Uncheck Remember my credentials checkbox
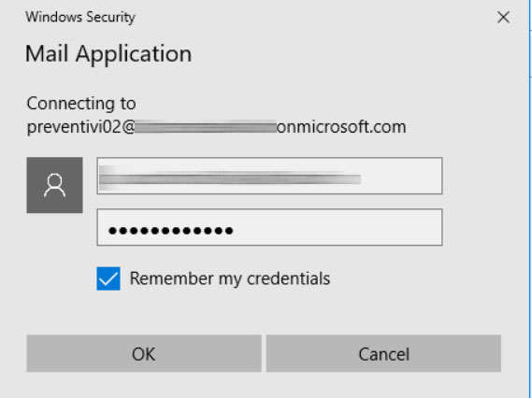532x398 pixels. pos(108,278)
